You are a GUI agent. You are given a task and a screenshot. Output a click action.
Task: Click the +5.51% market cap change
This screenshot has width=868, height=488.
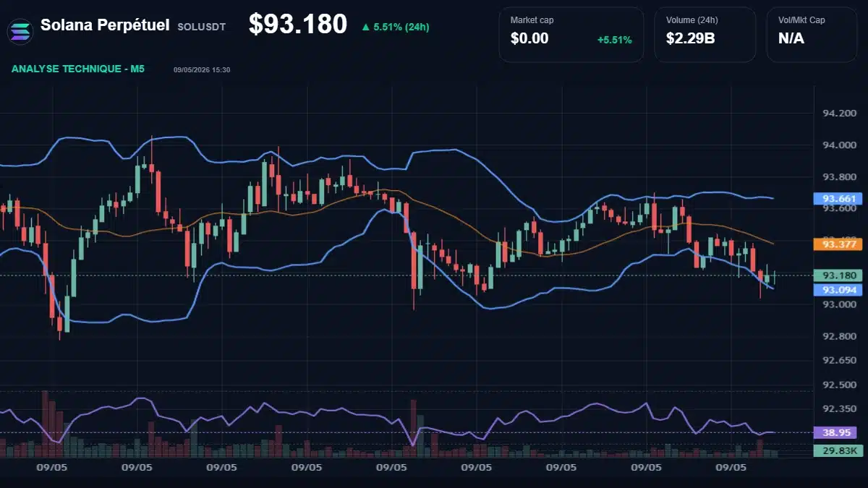(614, 40)
